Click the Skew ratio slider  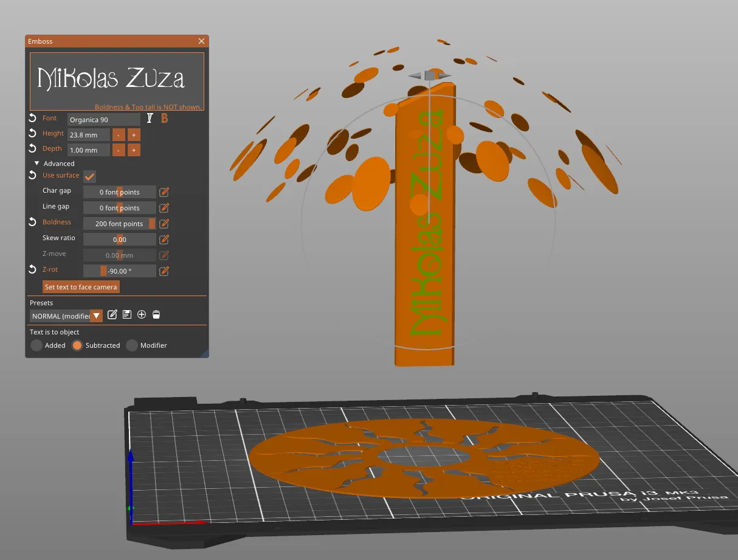coord(120,240)
